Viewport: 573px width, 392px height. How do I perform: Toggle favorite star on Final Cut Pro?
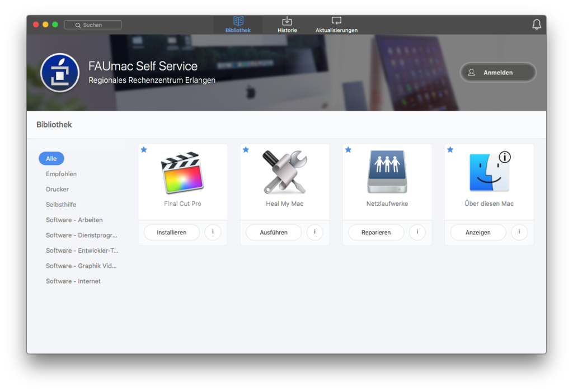pyautogui.click(x=144, y=150)
